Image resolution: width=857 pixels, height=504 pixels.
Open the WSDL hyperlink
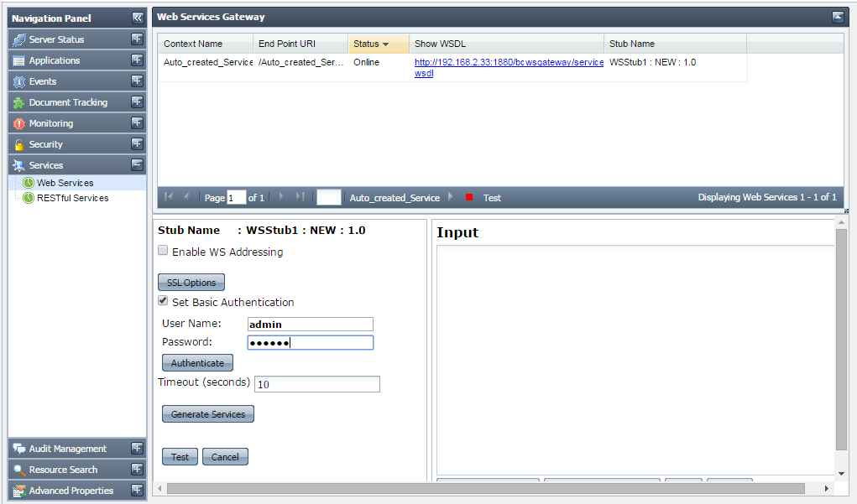click(508, 63)
